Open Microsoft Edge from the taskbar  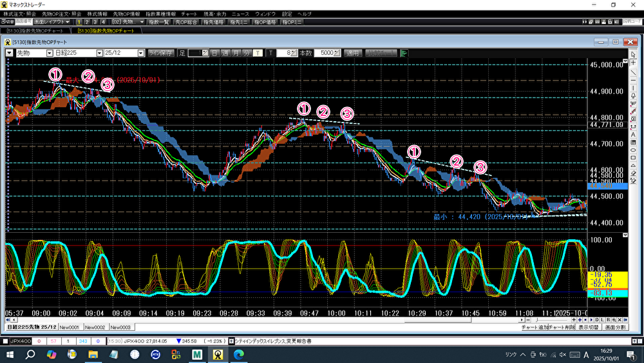(238, 355)
